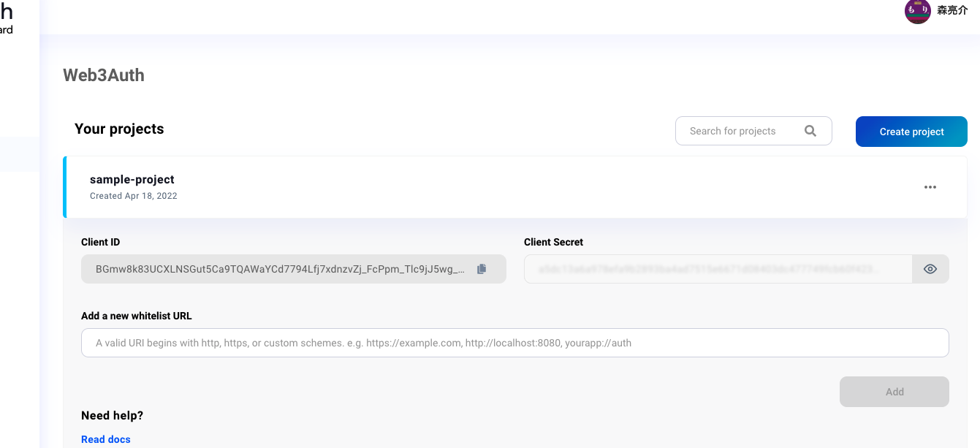Click the magnifier icon in the project search bar
This screenshot has width=980, height=448.
click(810, 130)
